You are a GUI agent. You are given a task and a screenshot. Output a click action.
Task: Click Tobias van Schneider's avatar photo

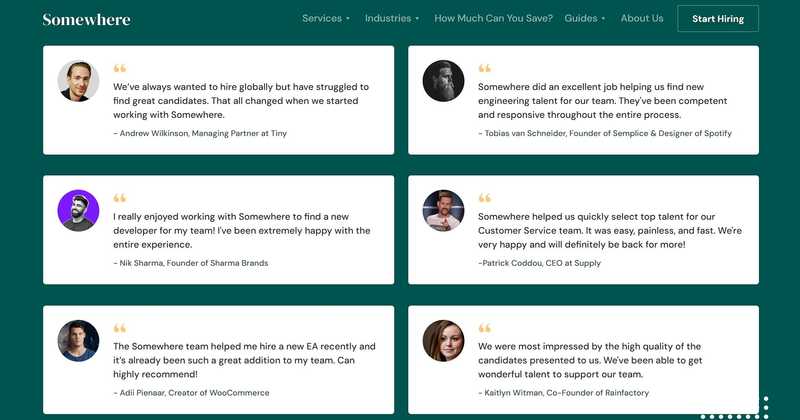pos(443,81)
